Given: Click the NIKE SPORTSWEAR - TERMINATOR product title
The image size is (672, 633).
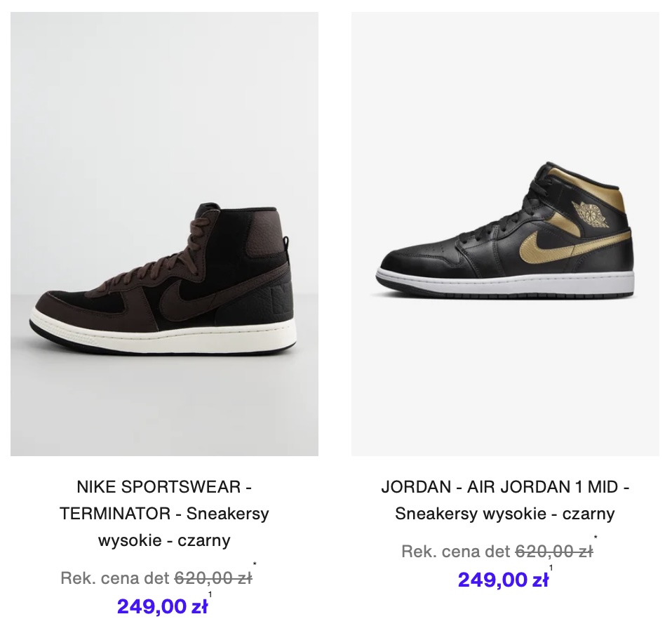Looking at the screenshot, I should click(x=164, y=513).
